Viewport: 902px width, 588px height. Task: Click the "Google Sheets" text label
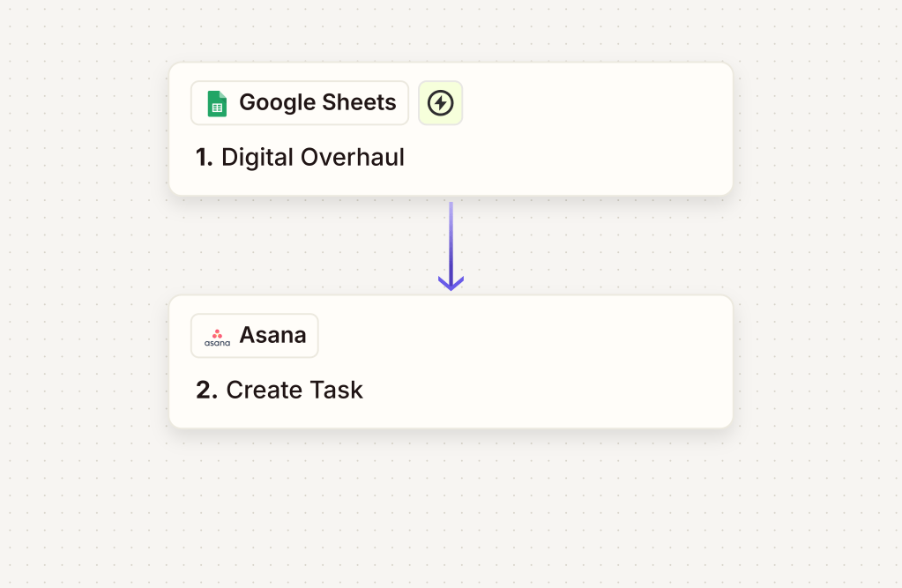pyautogui.click(x=317, y=103)
